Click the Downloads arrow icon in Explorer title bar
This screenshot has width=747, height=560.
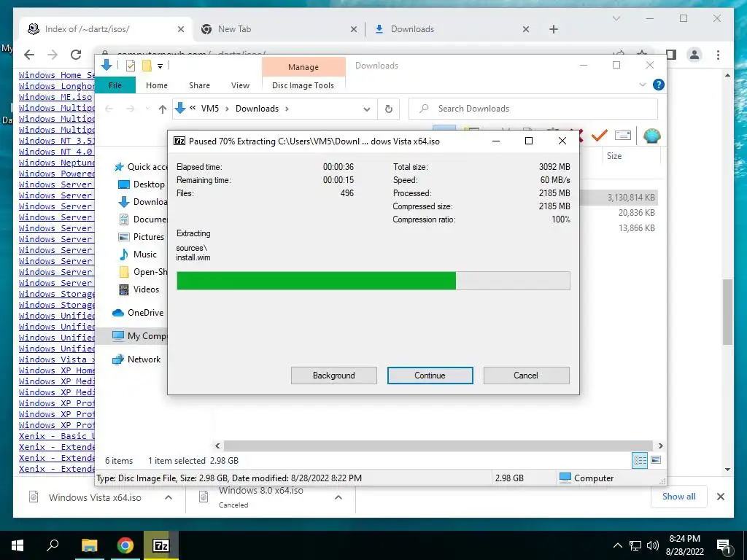click(x=107, y=65)
